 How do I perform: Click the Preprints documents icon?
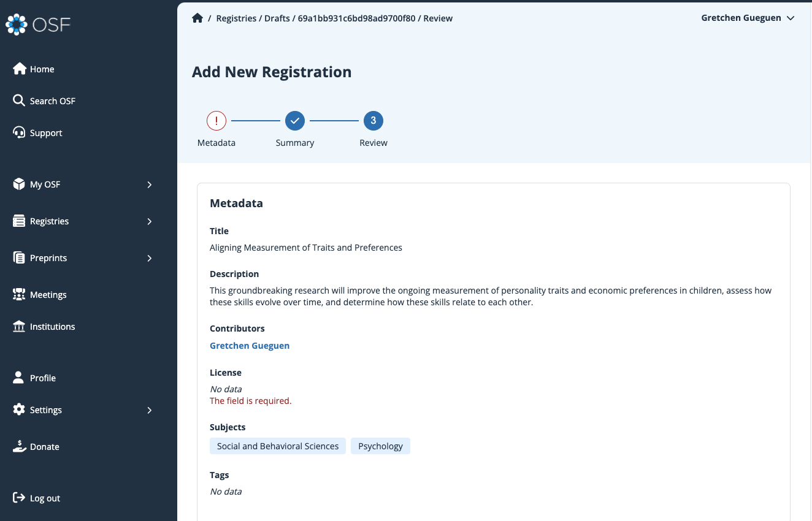19,257
